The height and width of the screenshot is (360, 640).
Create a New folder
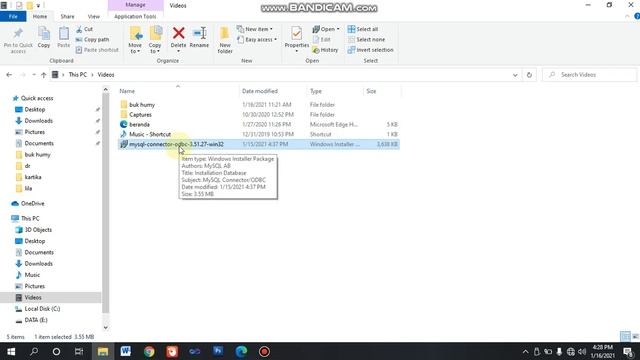pos(225,40)
